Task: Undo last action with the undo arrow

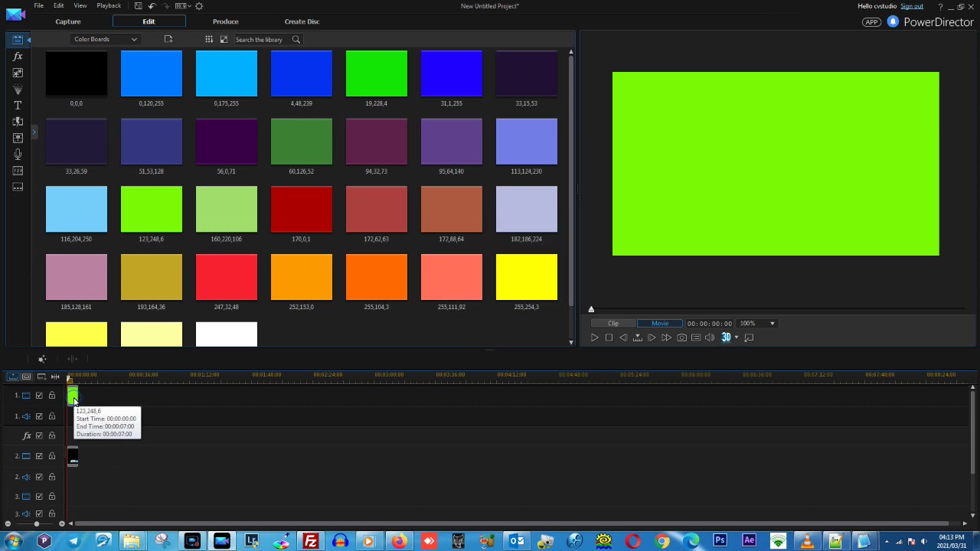Action: point(152,6)
